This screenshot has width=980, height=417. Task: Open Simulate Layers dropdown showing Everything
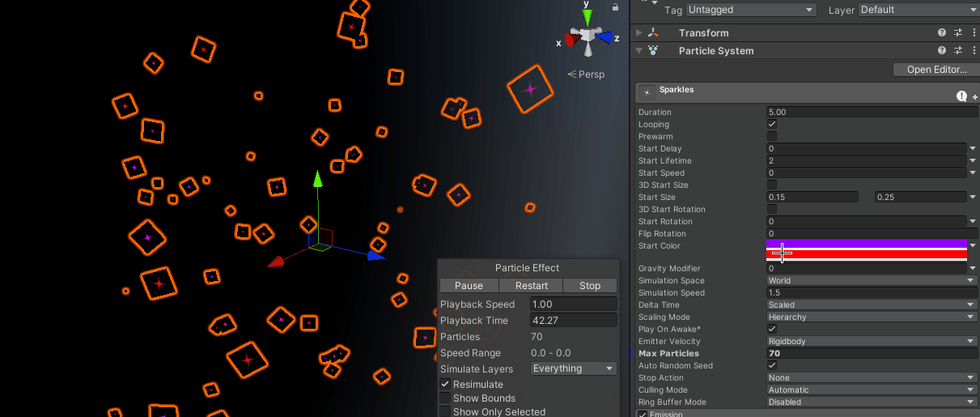click(x=574, y=368)
